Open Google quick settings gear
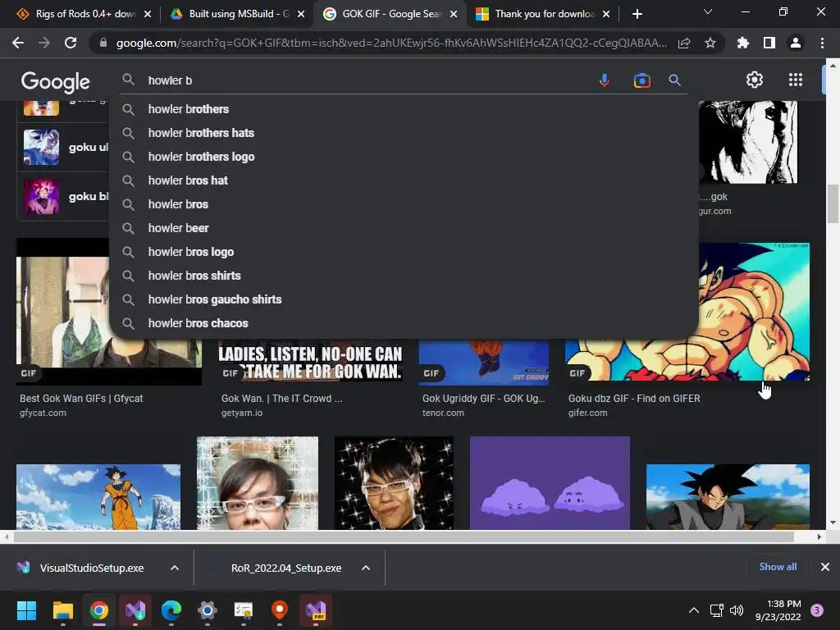 coord(755,80)
